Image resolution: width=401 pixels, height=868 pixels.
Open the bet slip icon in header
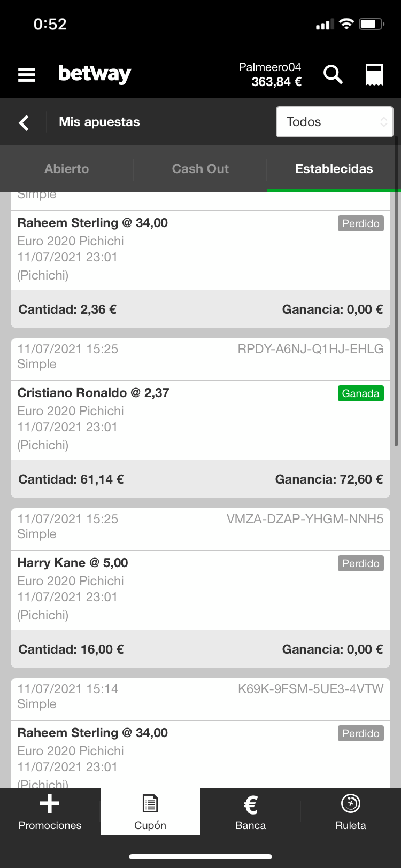[374, 75]
